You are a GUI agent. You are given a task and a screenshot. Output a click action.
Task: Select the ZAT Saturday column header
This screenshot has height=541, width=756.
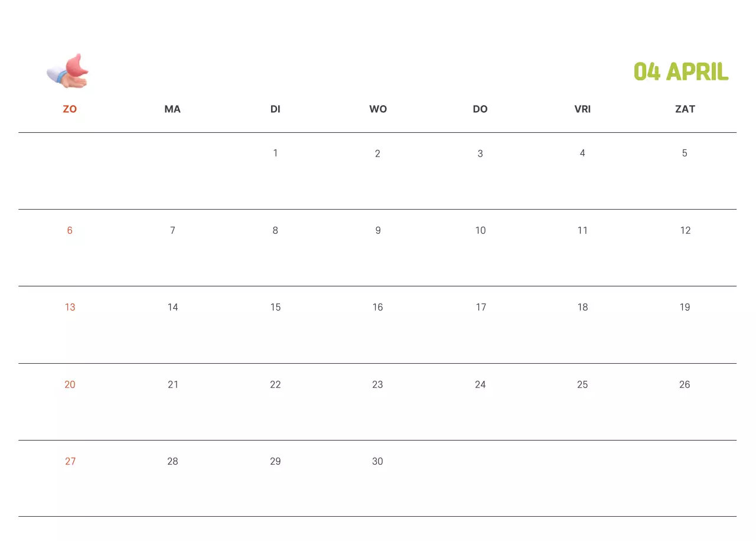[x=685, y=109]
